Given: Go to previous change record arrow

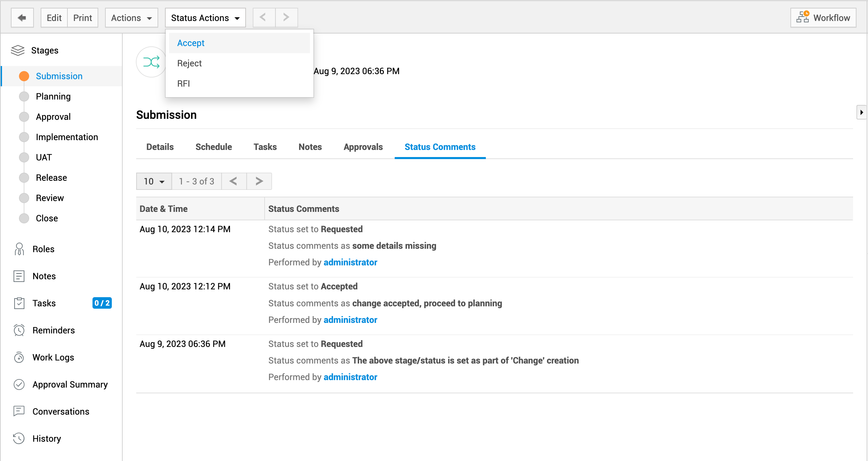Looking at the screenshot, I should 264,18.
